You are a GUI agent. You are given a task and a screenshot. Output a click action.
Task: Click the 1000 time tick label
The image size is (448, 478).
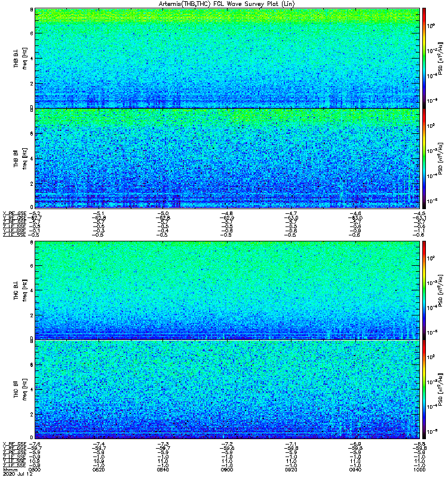(419, 470)
